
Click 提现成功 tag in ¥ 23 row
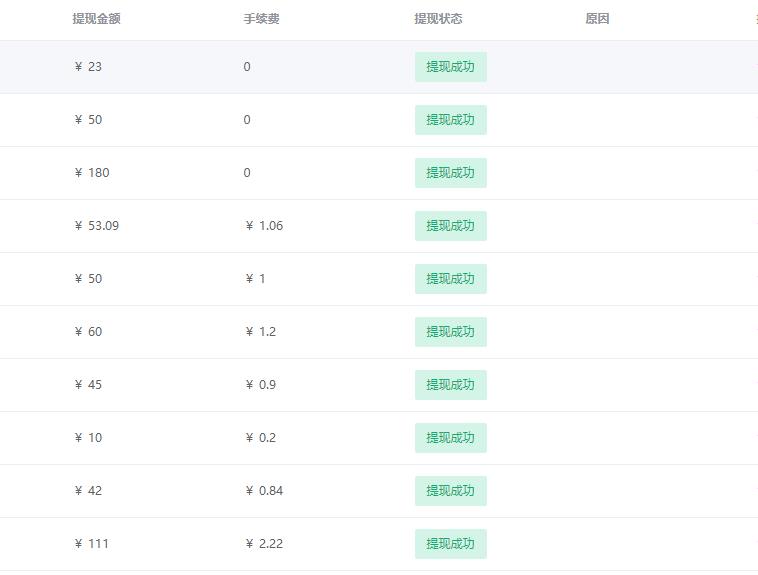(451, 67)
